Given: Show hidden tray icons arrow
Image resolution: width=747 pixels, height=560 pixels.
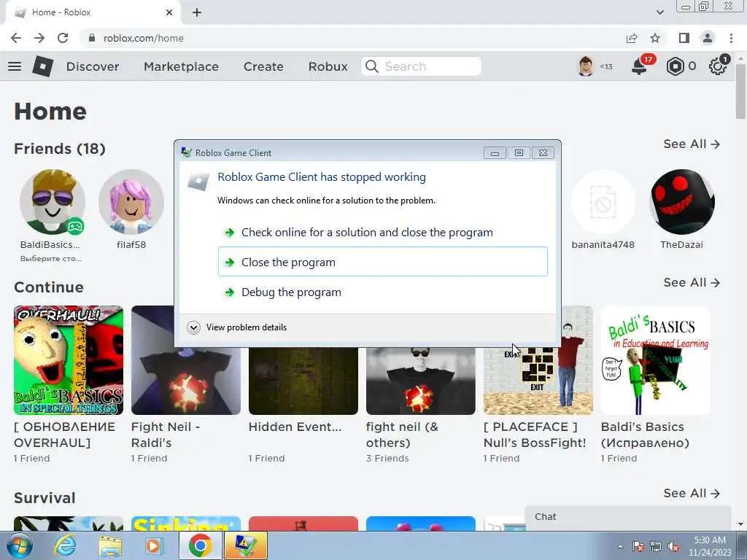Looking at the screenshot, I should pyautogui.click(x=620, y=547).
